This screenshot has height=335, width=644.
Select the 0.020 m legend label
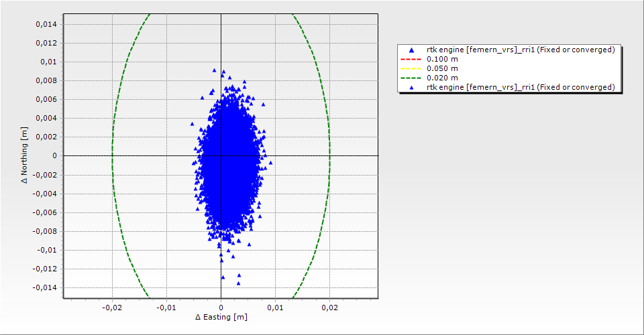tap(443, 78)
